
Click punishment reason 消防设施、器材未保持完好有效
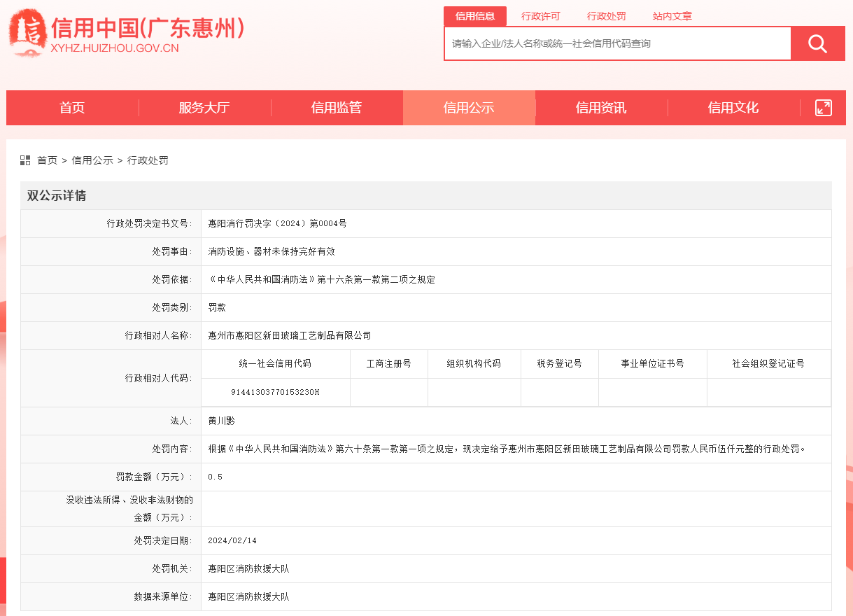click(x=272, y=251)
